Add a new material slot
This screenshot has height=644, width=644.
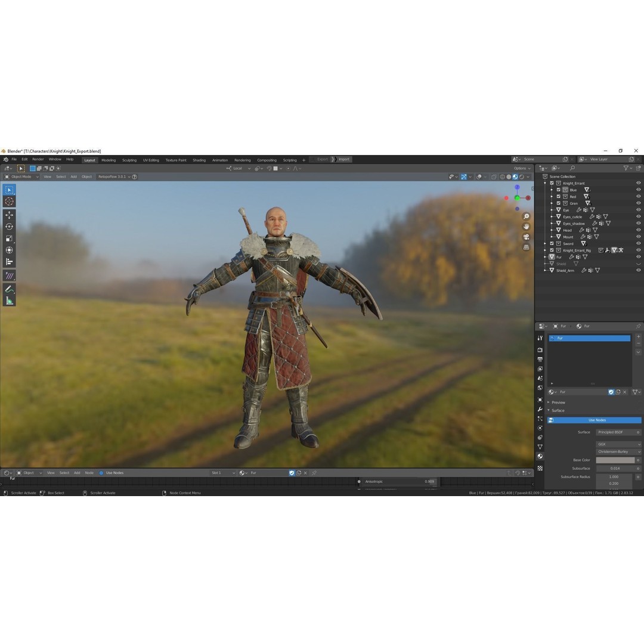point(638,336)
